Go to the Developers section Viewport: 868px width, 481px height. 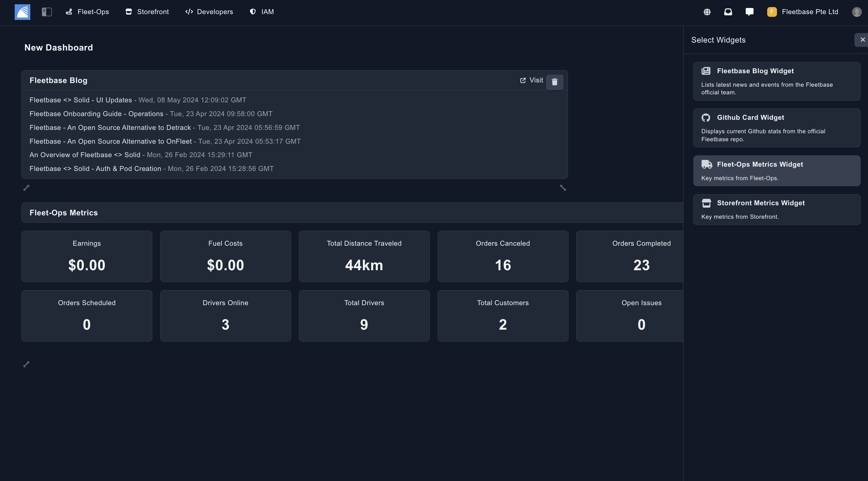point(209,12)
